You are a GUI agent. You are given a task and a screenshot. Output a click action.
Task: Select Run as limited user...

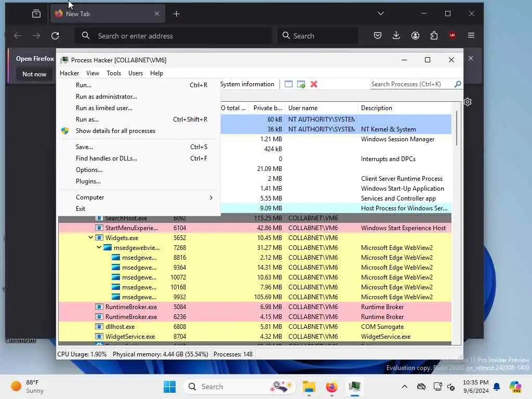point(139,108)
